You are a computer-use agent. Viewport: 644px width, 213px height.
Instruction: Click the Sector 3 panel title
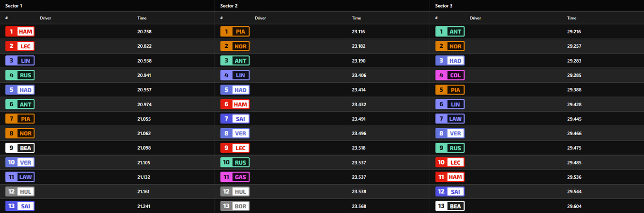coord(444,6)
